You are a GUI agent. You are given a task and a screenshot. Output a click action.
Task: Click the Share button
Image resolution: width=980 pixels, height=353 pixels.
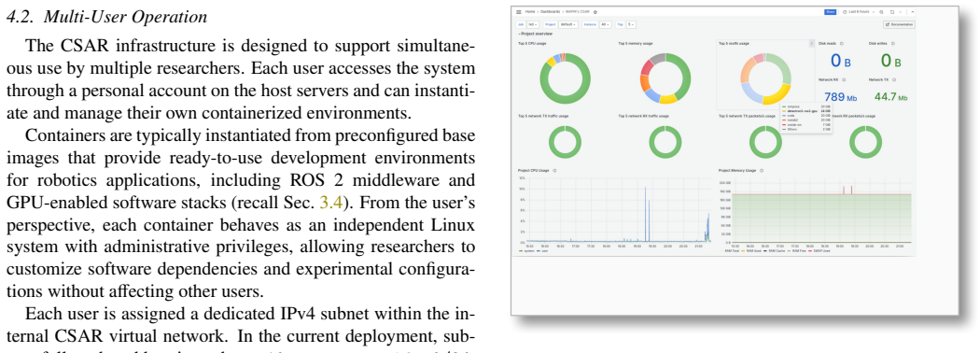[830, 12]
